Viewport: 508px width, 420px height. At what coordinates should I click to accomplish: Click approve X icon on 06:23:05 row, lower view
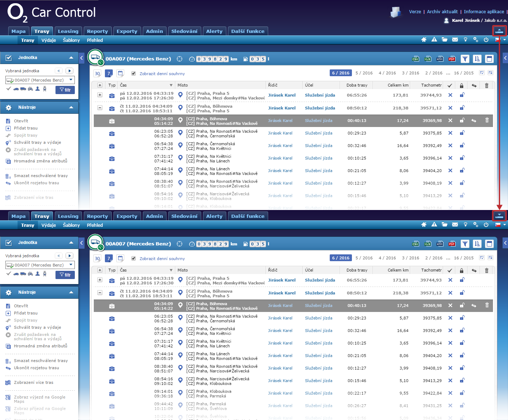pyautogui.click(x=450, y=318)
